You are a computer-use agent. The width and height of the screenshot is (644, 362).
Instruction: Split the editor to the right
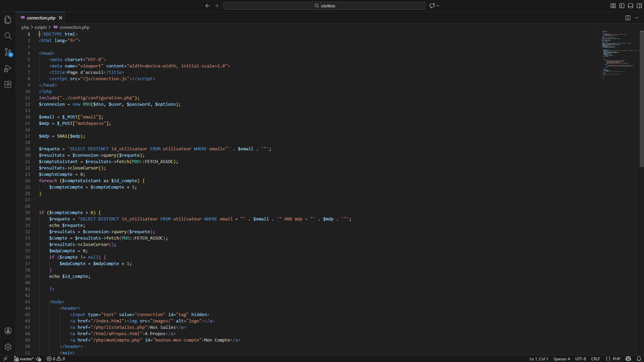pyautogui.click(x=628, y=18)
